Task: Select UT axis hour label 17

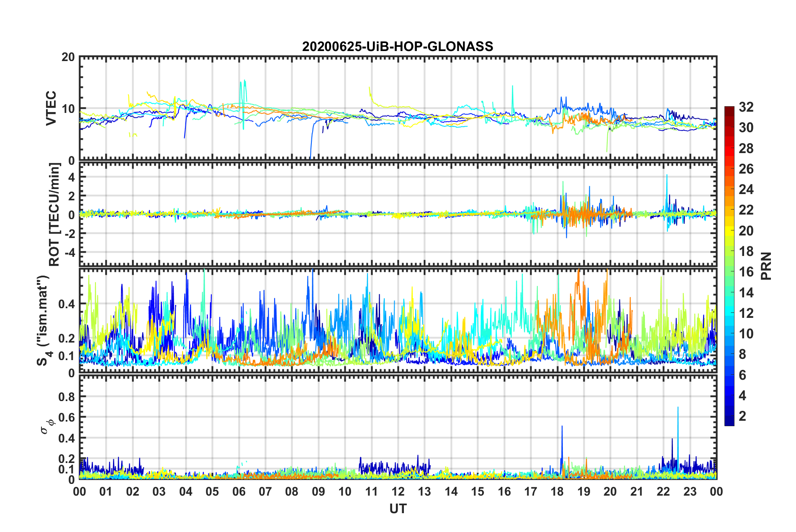Action: (531, 492)
